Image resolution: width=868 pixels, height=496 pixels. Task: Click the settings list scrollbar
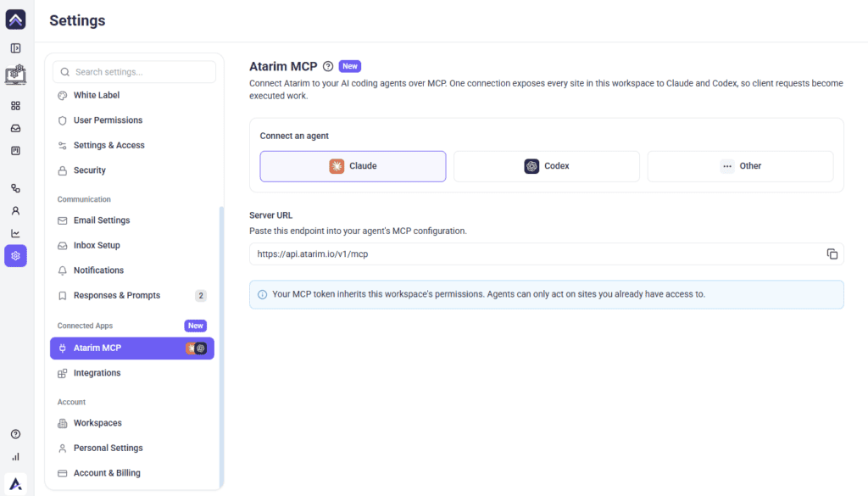pyautogui.click(x=221, y=346)
